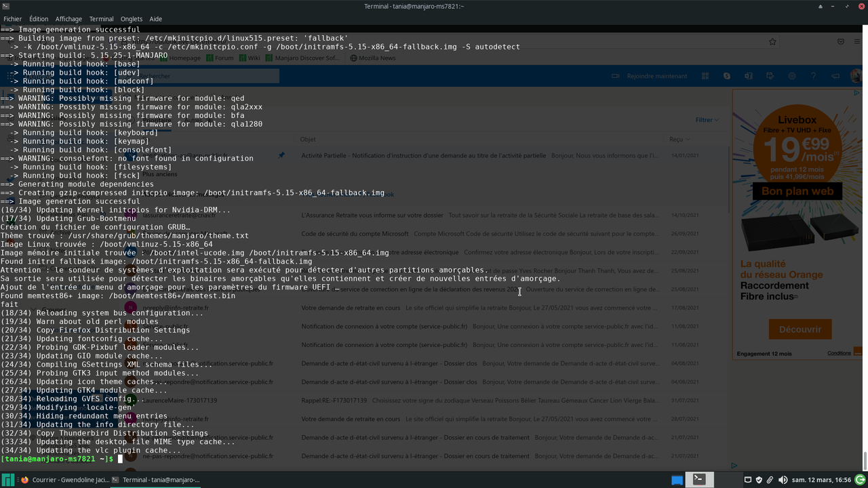Click line '(17/34) Updating Grub-Bootmenu'

click(x=68, y=218)
